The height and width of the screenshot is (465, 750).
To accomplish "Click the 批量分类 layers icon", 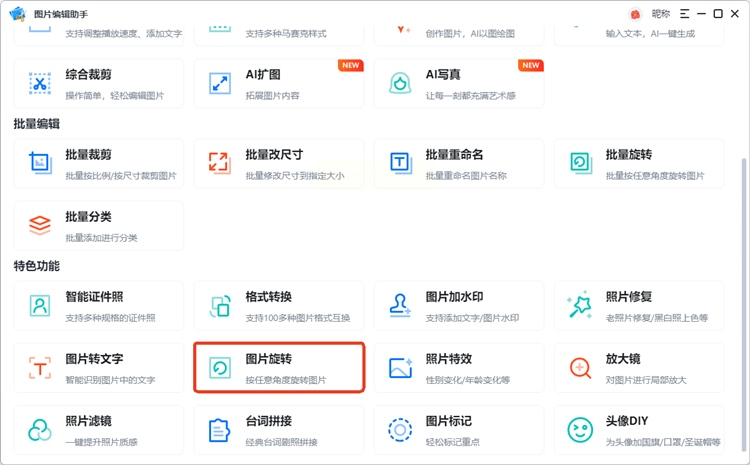I will pos(40,225).
